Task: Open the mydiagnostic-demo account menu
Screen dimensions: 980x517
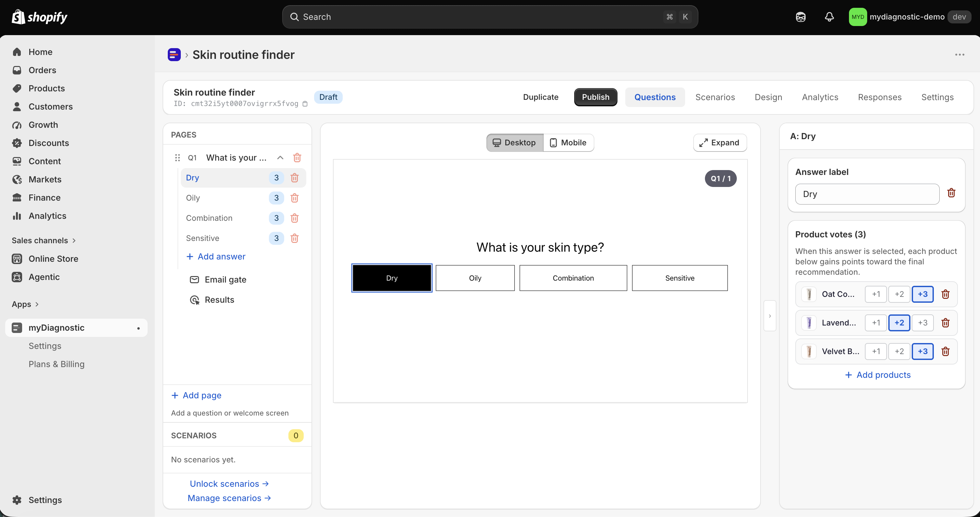Action: (910, 17)
